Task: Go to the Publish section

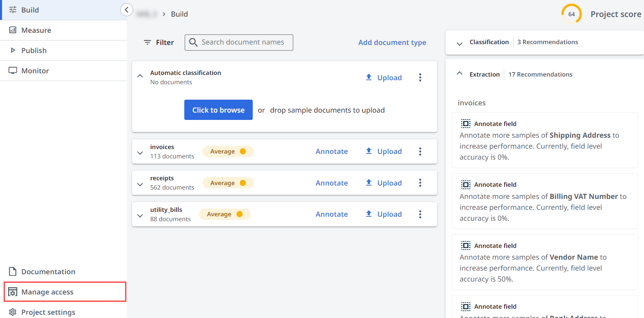Action: coord(34,51)
